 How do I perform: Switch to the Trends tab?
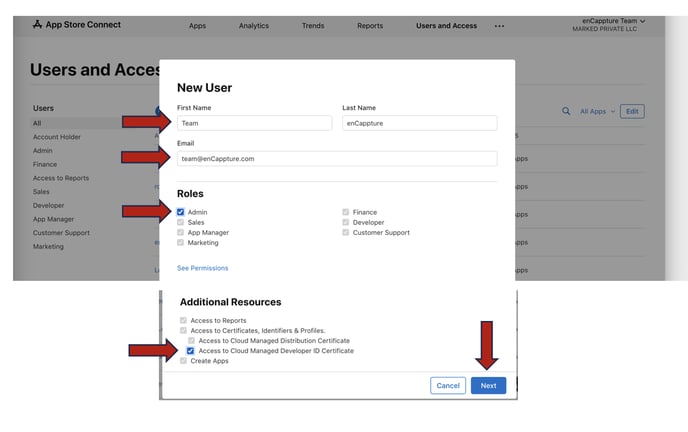pyautogui.click(x=313, y=26)
